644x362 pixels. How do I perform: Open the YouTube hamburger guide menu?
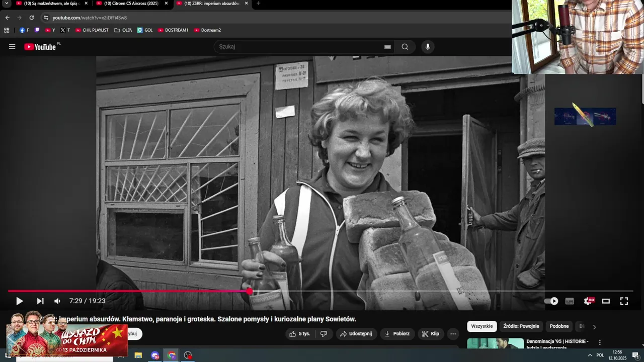[x=12, y=47]
